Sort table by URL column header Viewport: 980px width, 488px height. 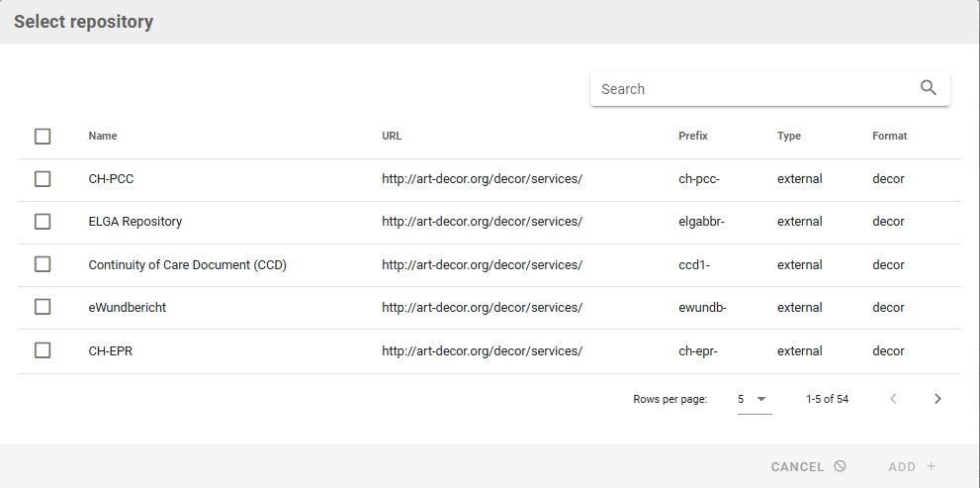click(392, 137)
